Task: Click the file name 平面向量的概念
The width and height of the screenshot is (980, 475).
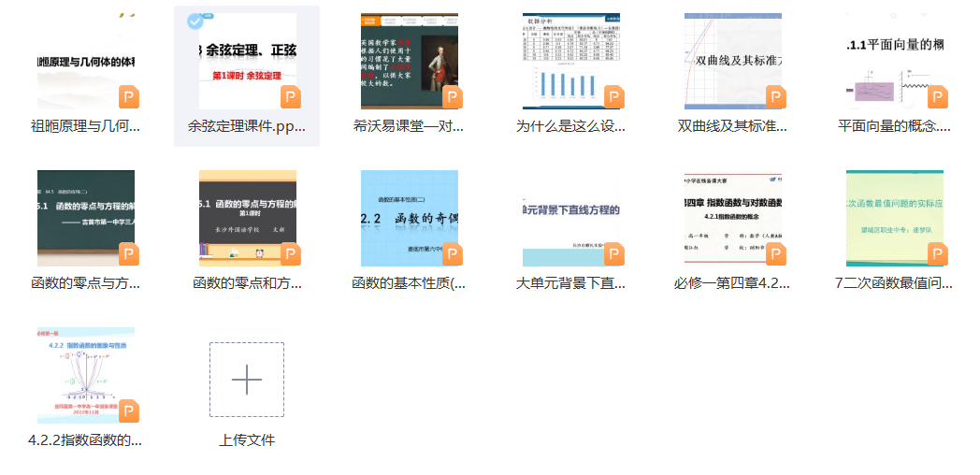Action: [894, 125]
